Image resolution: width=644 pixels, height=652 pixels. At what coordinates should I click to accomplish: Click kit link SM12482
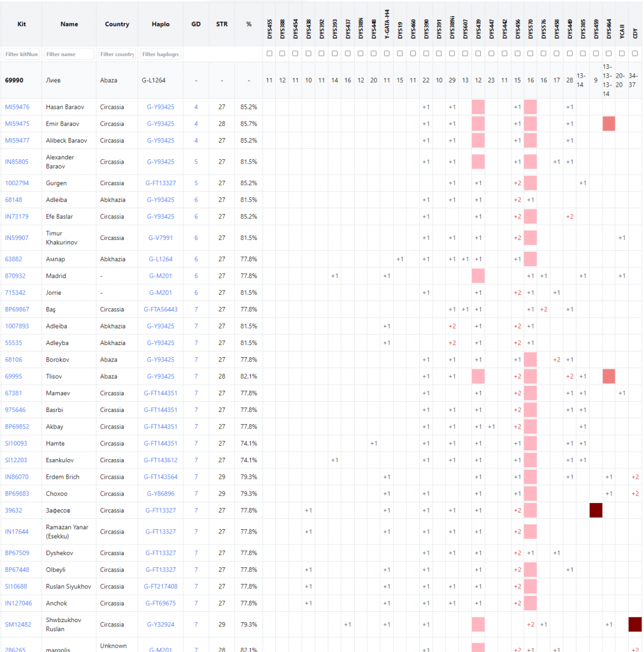tap(18, 625)
